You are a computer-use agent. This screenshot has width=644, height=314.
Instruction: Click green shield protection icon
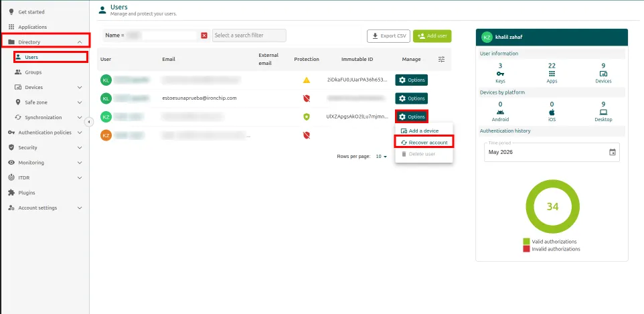307,117
